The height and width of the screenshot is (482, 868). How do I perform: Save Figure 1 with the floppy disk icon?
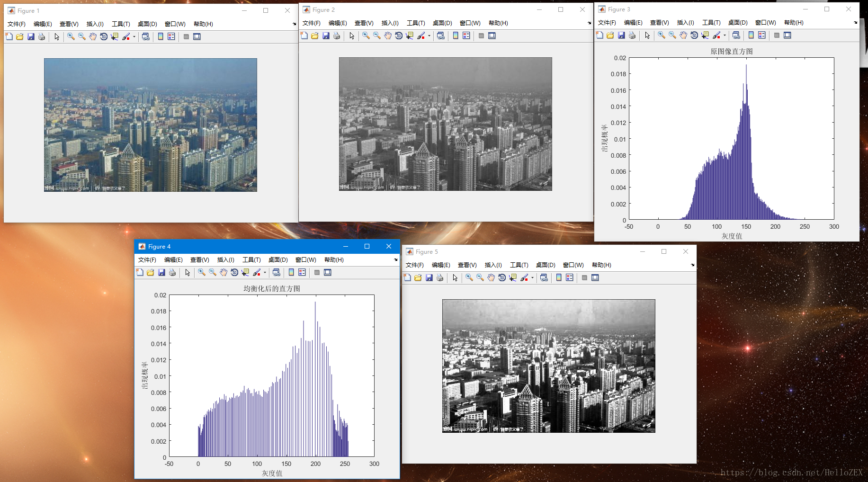pyautogui.click(x=31, y=36)
